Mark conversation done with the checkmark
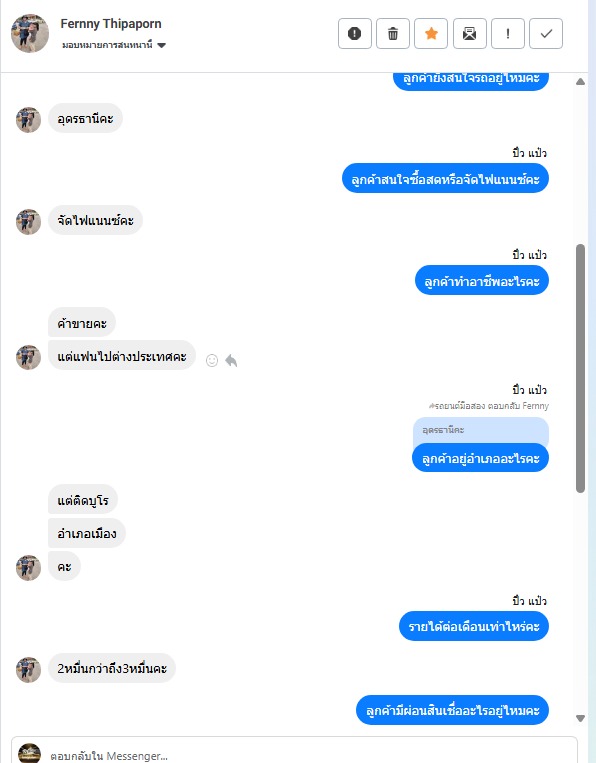The height and width of the screenshot is (763, 596). tap(546, 34)
